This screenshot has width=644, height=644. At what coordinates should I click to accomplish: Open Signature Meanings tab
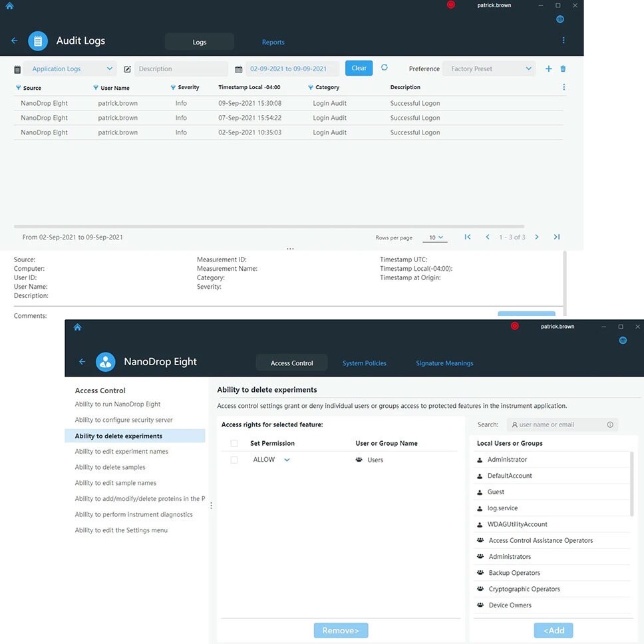[x=444, y=363]
